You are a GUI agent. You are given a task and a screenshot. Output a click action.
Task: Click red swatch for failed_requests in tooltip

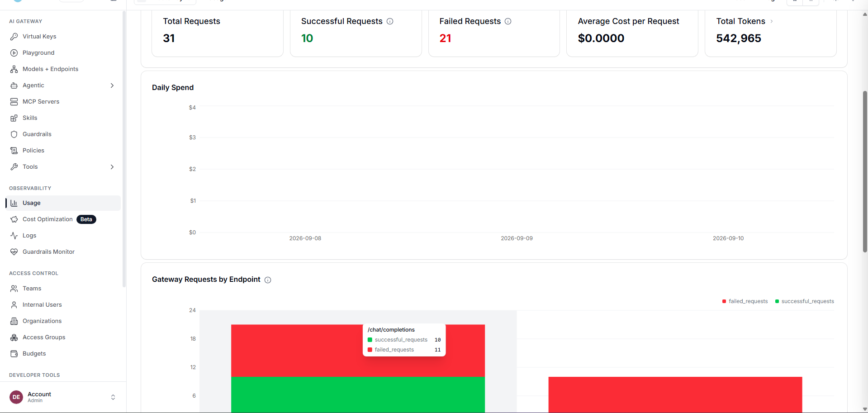point(370,350)
